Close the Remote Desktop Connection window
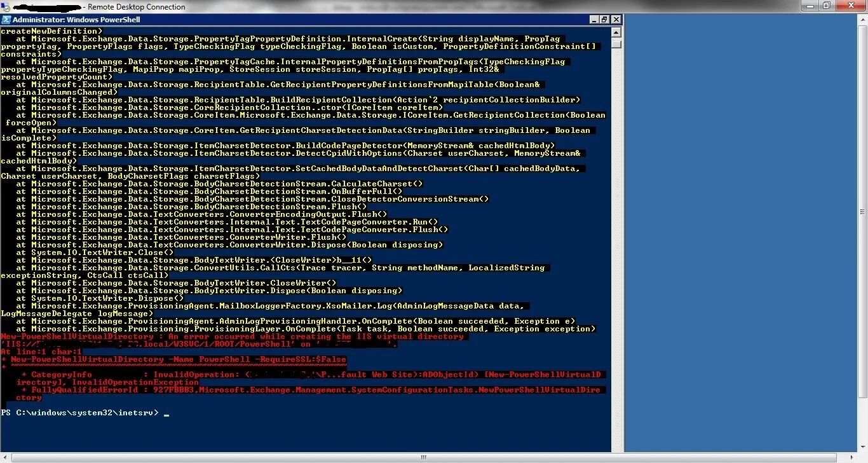 [850, 6]
